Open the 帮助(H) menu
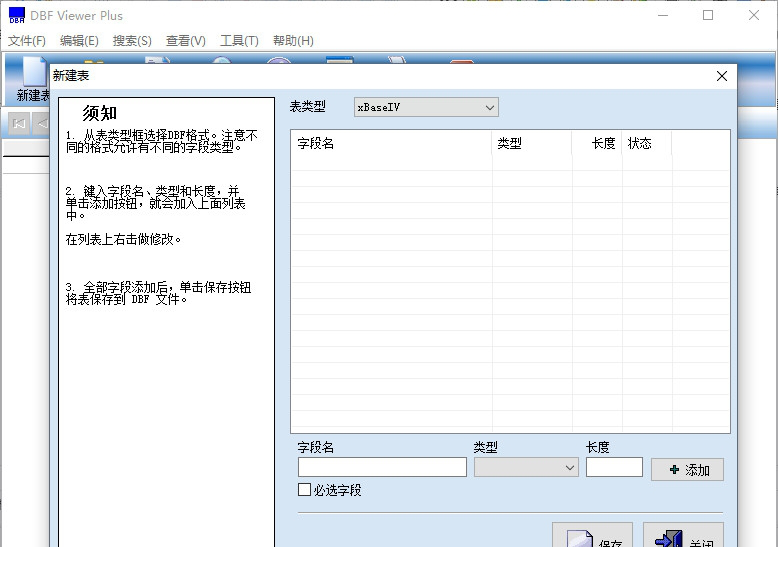The width and height of the screenshot is (778, 568). click(x=293, y=41)
